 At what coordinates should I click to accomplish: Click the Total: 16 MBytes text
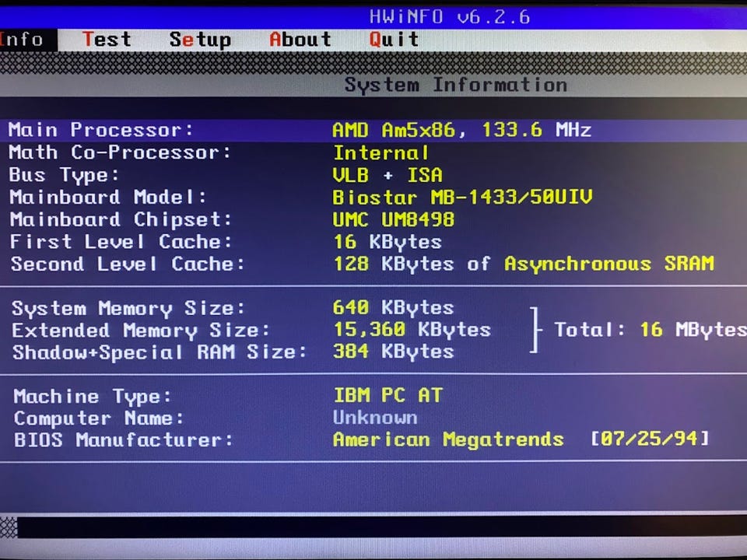[x=651, y=330]
